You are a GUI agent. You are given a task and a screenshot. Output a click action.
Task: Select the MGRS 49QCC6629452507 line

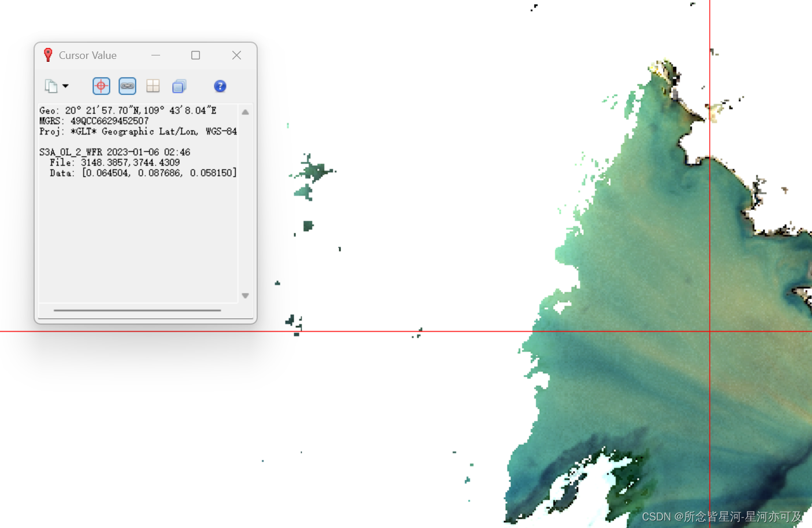point(94,121)
